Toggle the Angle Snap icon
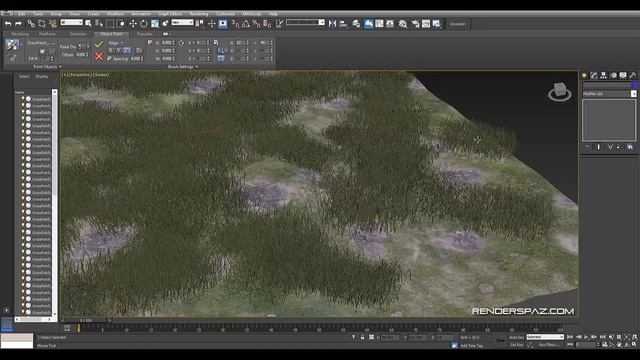 [x=246, y=24]
